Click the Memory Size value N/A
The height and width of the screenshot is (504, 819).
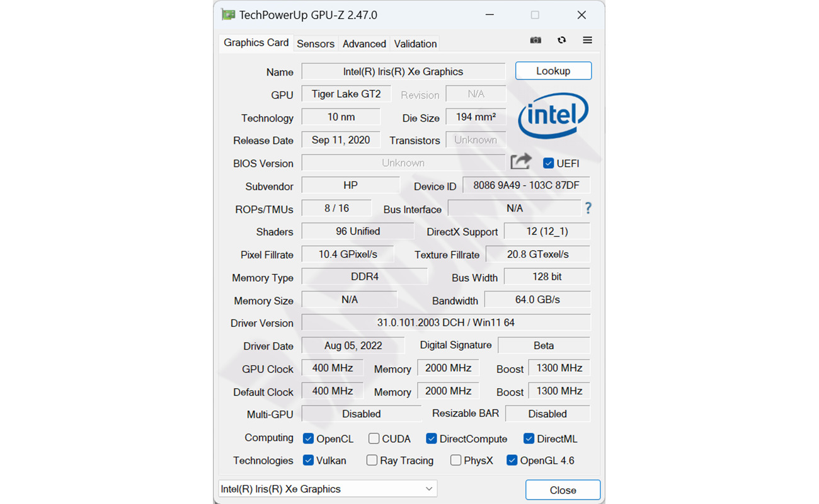(350, 299)
